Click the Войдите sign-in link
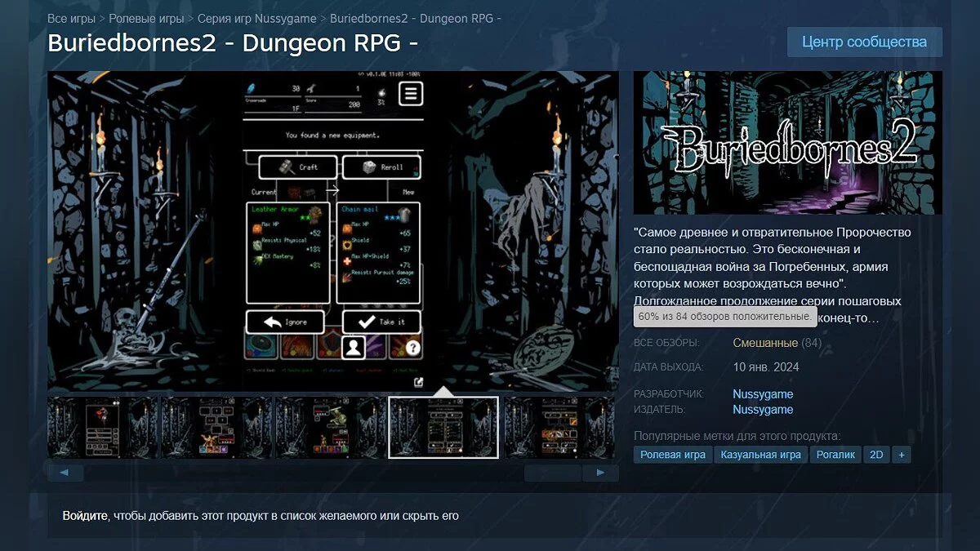The height and width of the screenshot is (551, 980). (x=85, y=516)
